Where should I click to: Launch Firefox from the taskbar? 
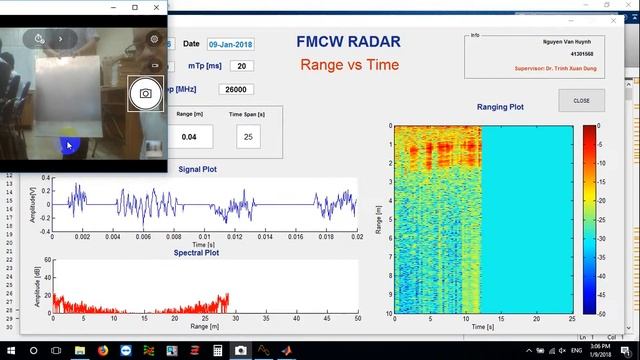click(x=103, y=351)
